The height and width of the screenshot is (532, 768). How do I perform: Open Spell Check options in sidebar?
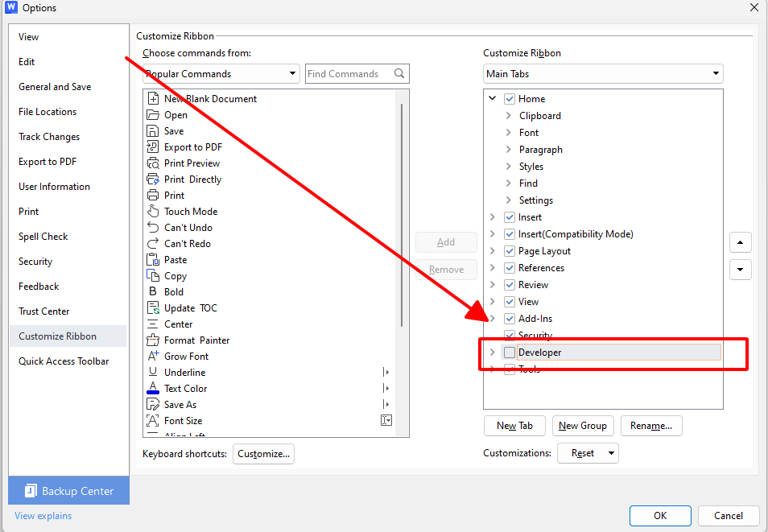[x=43, y=237]
